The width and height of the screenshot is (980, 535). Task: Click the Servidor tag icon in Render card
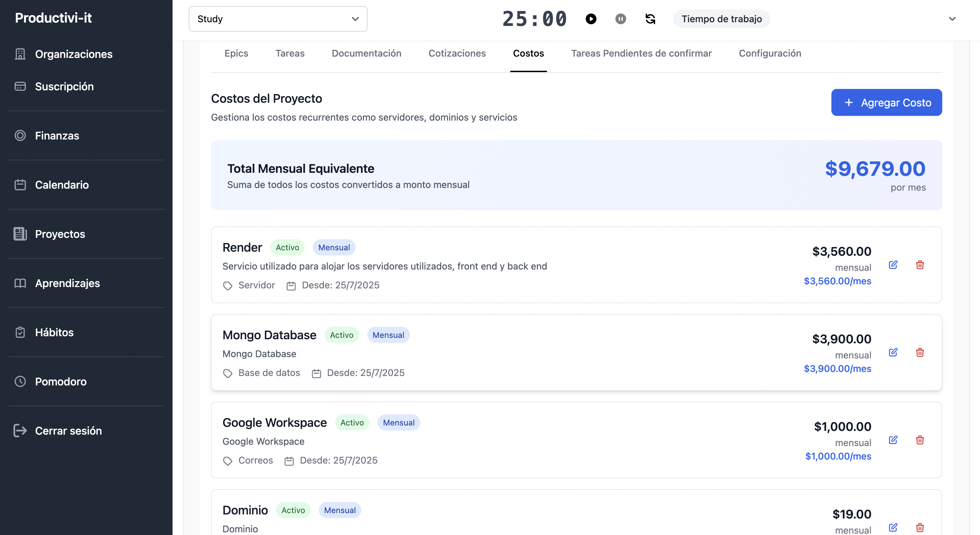227,286
